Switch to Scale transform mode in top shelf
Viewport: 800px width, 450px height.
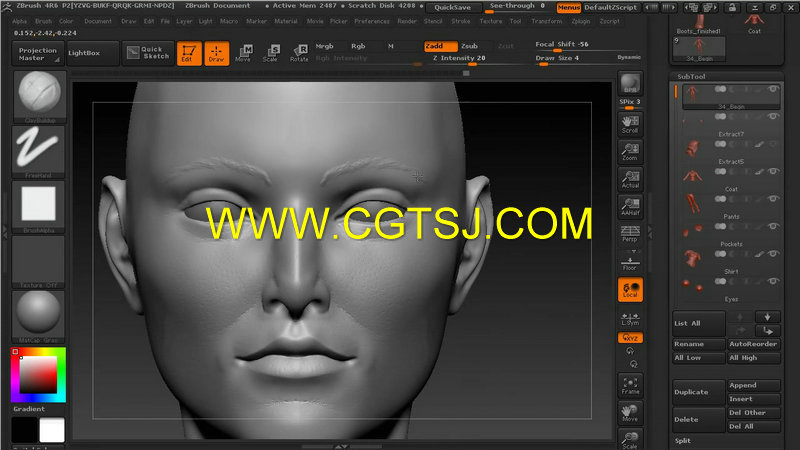pos(271,53)
